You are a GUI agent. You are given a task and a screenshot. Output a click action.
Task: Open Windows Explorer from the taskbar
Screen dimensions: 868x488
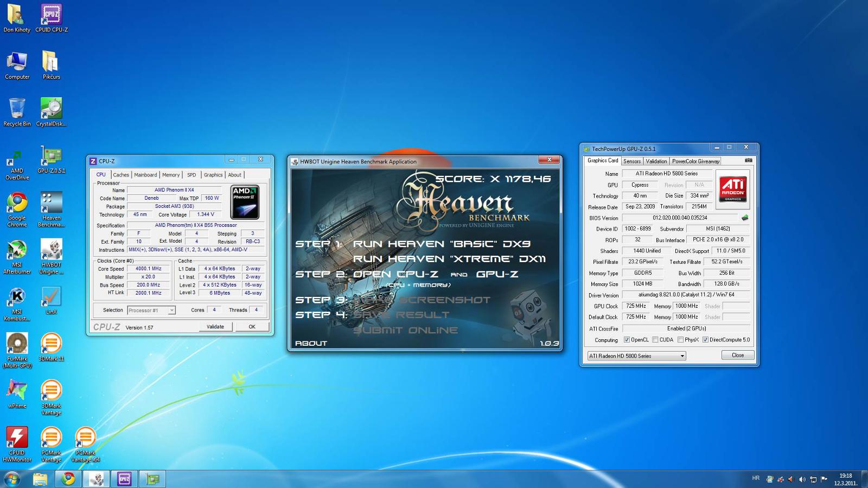tap(40, 479)
